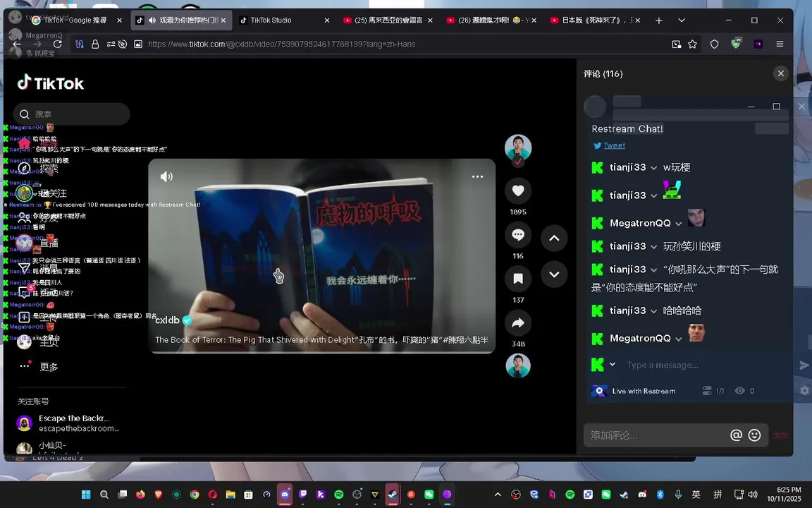The image size is (812, 508).
Task: Open the video's three-dot more options
Action: coord(477,177)
